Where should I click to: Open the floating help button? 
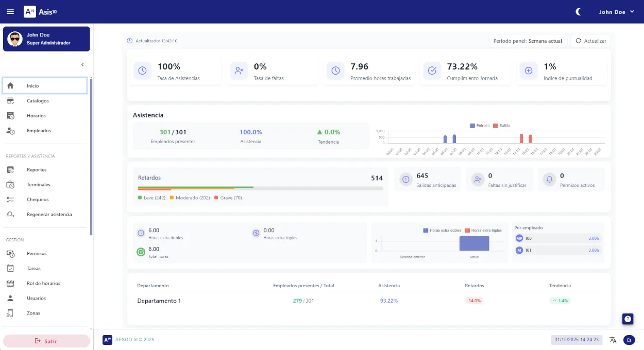click(628, 319)
